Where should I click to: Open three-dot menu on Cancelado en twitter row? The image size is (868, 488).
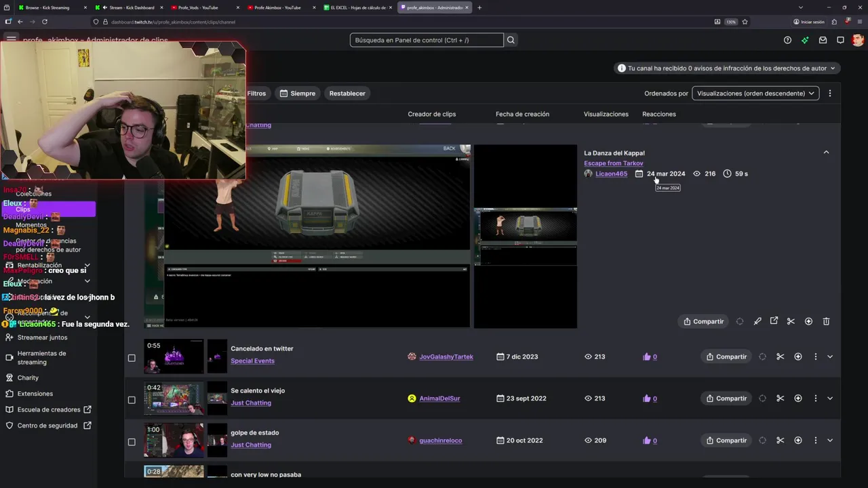(815, 357)
